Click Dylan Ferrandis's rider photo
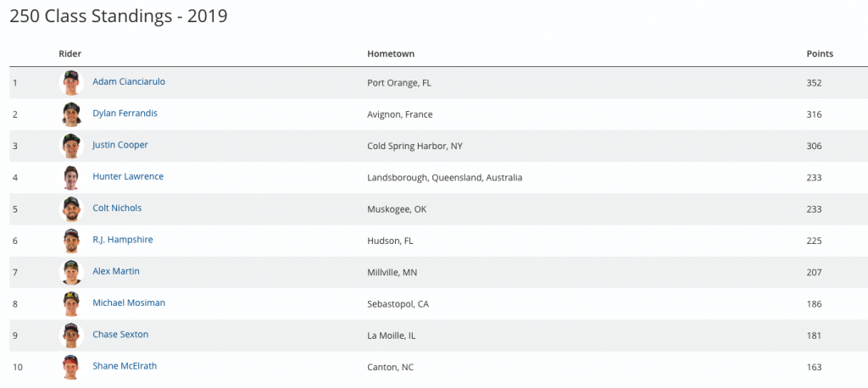Viewport: 868px width, 388px height. coord(72,114)
